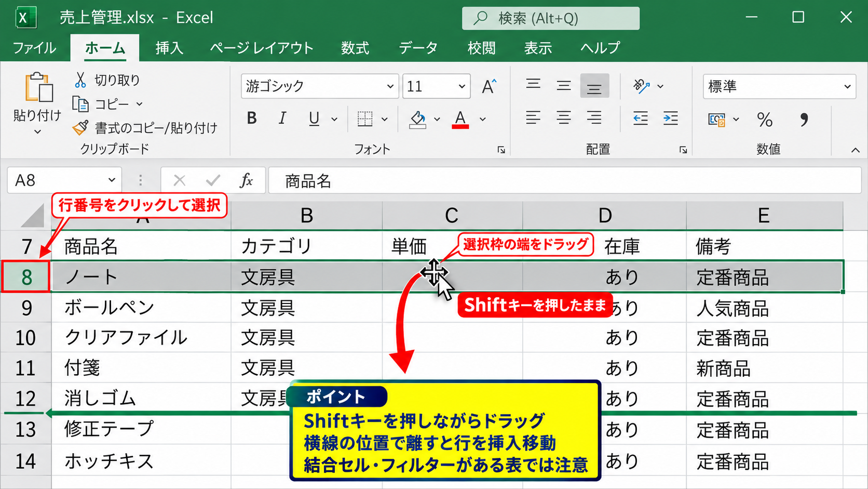Select row 14 header
Image resolution: width=868 pixels, height=489 pixels.
click(x=26, y=460)
